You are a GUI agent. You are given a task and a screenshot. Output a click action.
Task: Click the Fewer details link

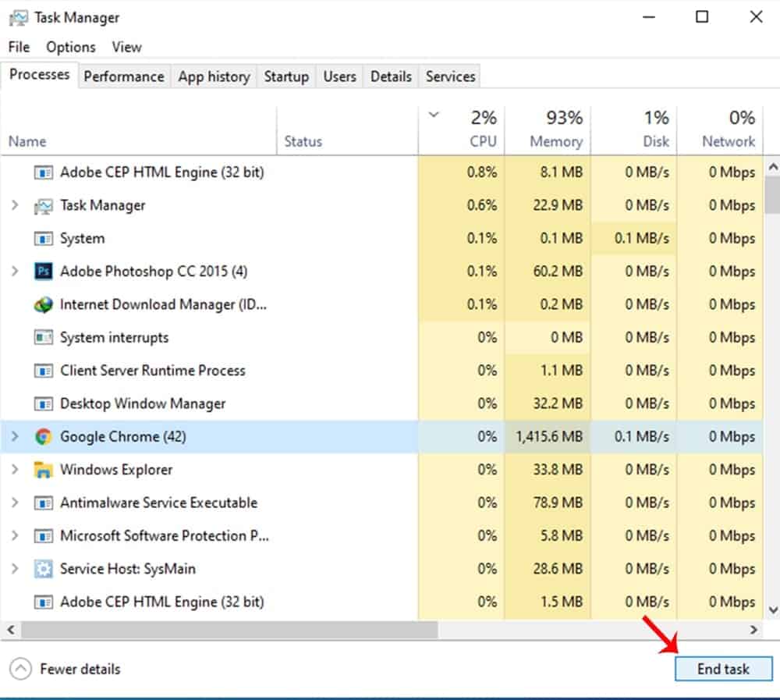click(x=80, y=669)
